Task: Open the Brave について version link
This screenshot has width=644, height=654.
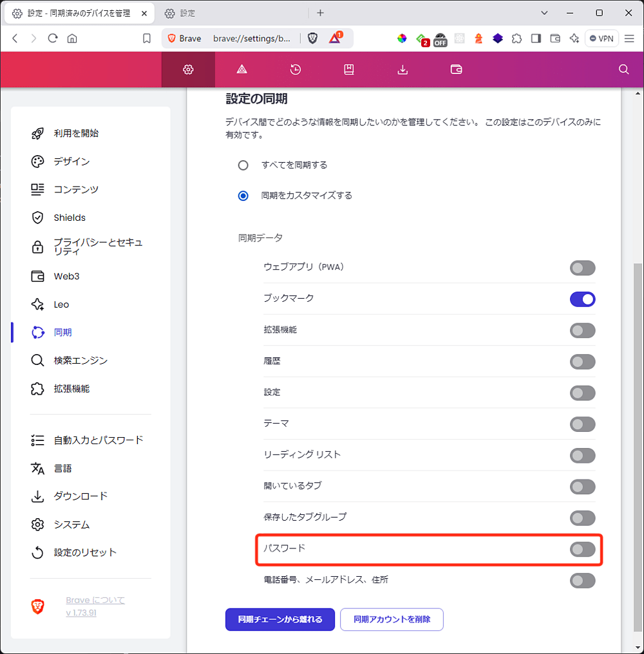Action: 95,600
